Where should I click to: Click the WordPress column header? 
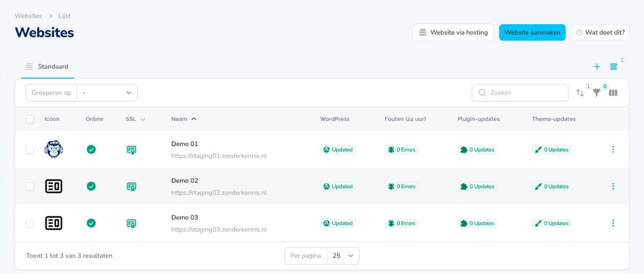[x=335, y=119]
